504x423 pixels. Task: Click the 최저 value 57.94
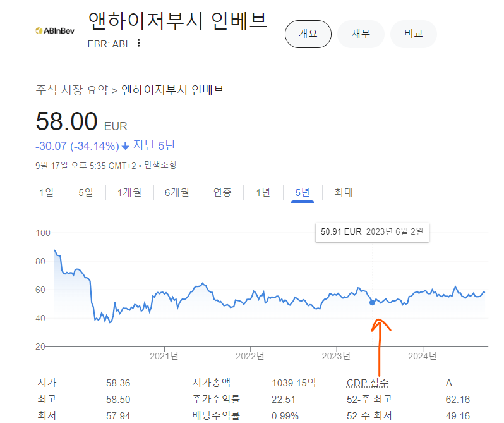coord(118,416)
